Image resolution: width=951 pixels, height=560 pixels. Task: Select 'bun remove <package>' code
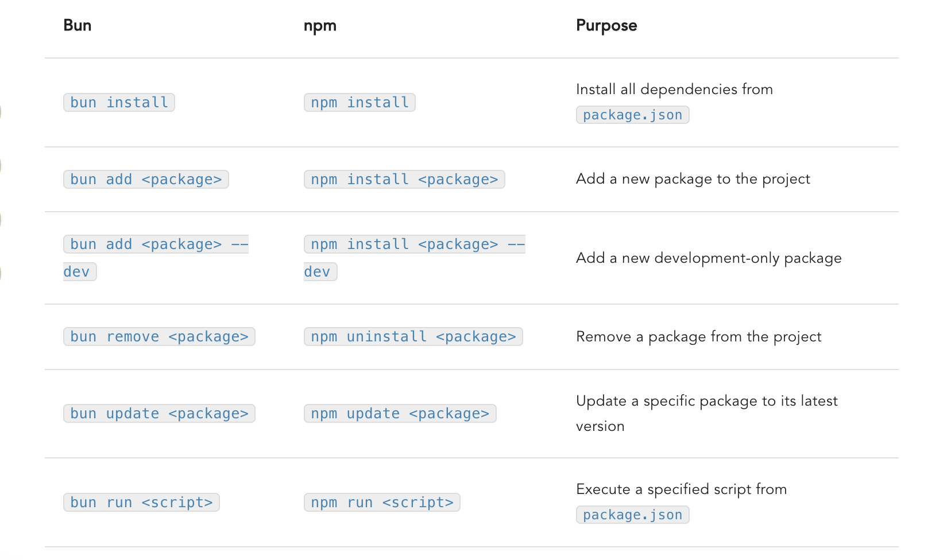point(159,337)
